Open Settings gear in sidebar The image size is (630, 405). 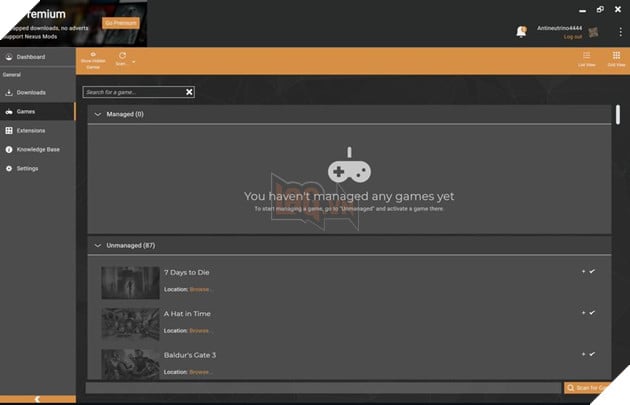pos(9,169)
